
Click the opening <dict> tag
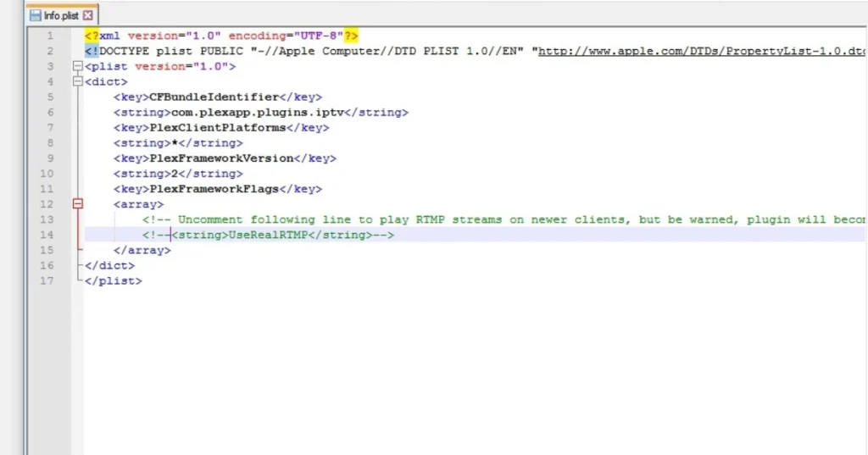(x=106, y=82)
